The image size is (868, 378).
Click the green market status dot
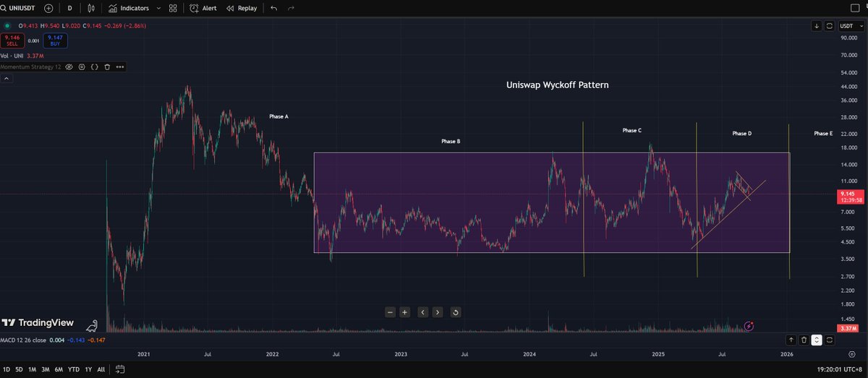click(7, 27)
